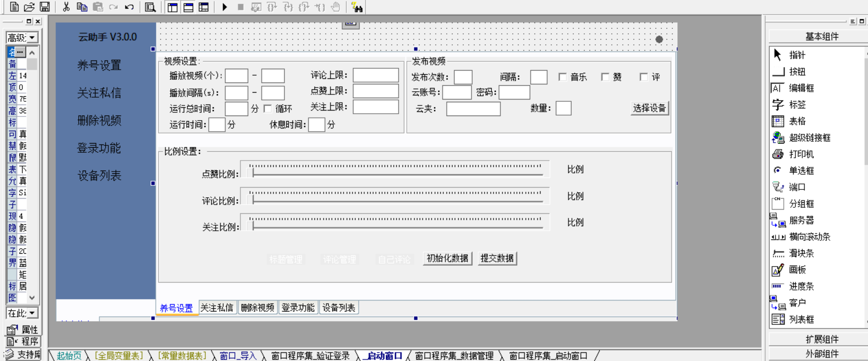Switch to 设备列表 bottom tab
Screen dimensions: 868x361
click(x=339, y=307)
